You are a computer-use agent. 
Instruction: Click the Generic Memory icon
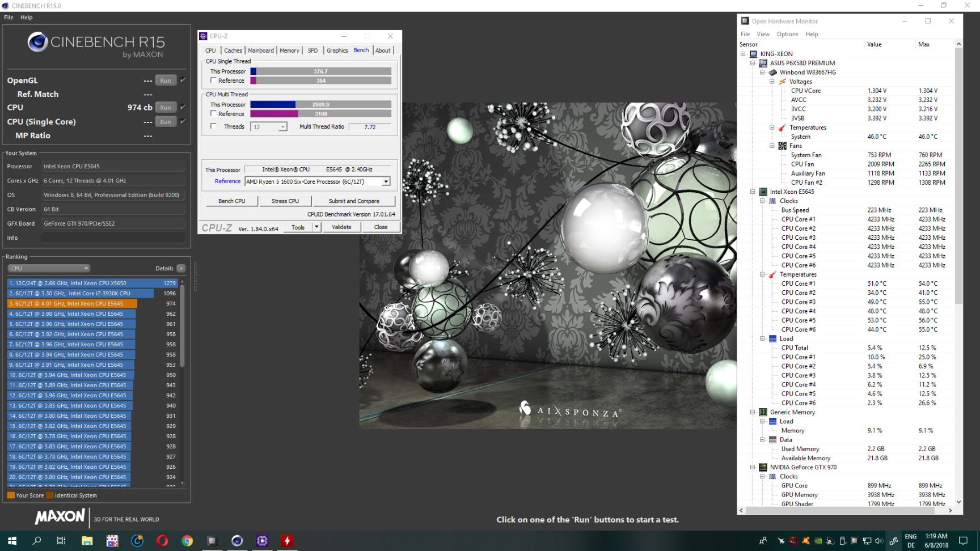[x=763, y=412]
